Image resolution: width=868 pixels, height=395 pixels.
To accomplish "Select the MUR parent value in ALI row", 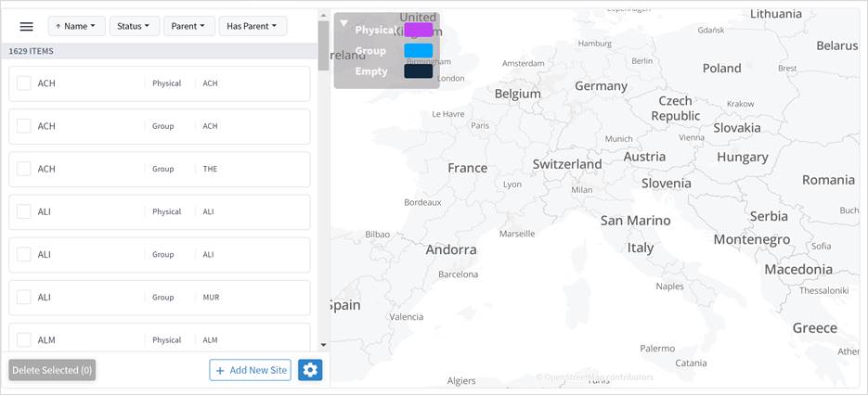I will 211,297.
